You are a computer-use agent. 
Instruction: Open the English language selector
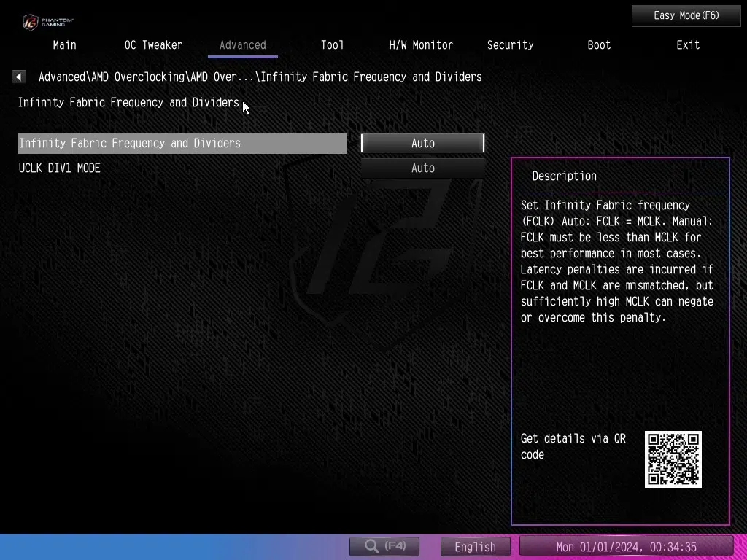pos(475,547)
